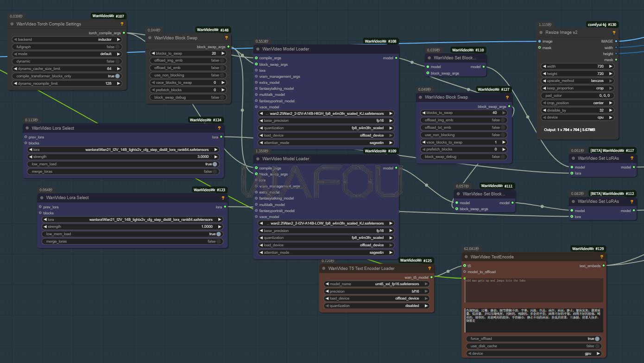Disable compile_transformer_blocks_only toggle
The image size is (644, 363).
[67, 76]
